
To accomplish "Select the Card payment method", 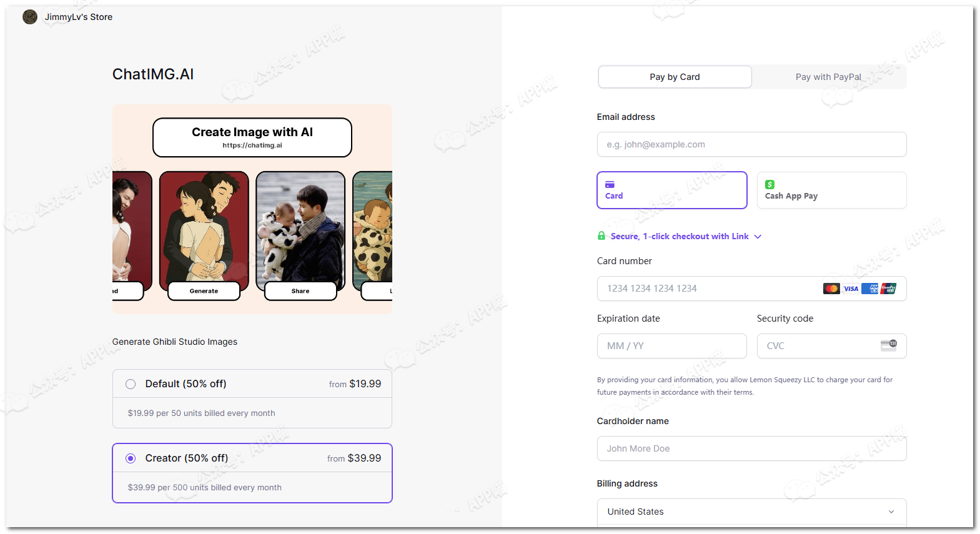I will pos(672,190).
